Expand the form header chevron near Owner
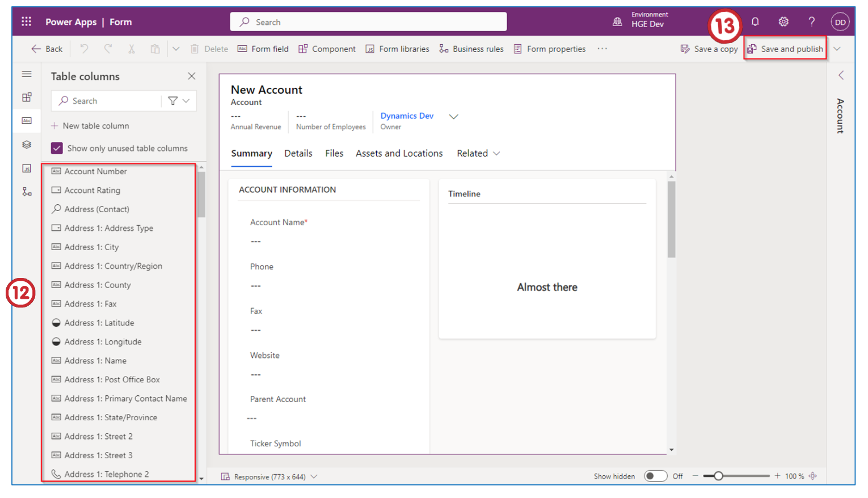Screen dimensions: 868x498 coord(453,117)
